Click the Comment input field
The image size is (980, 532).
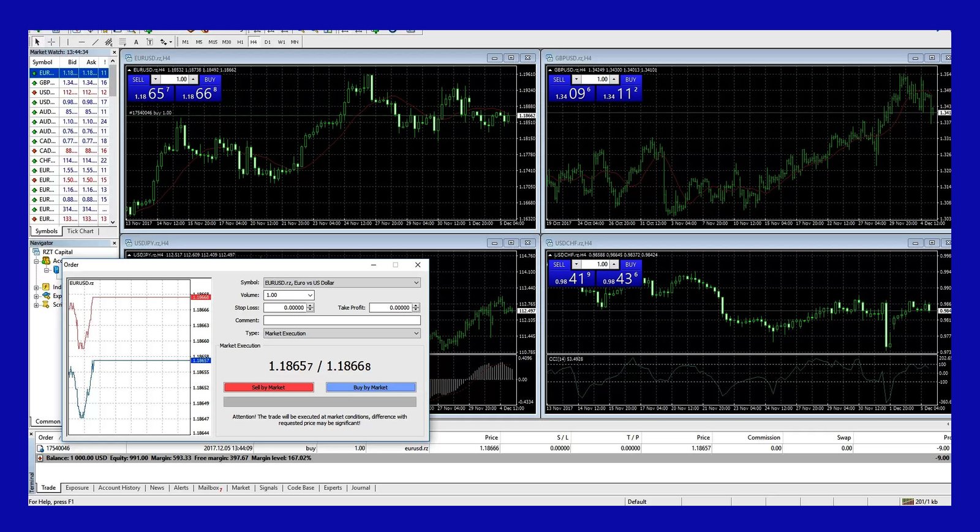[x=342, y=320]
